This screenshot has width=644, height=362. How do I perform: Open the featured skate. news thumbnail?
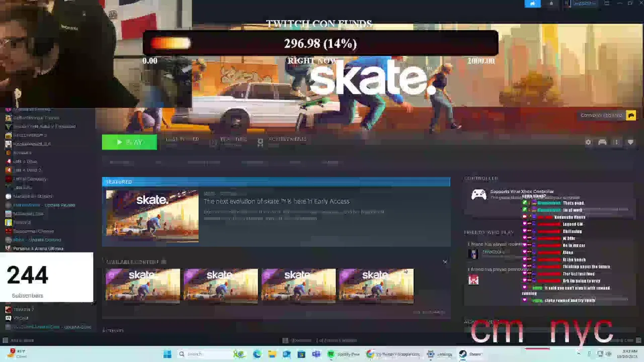[x=152, y=216]
